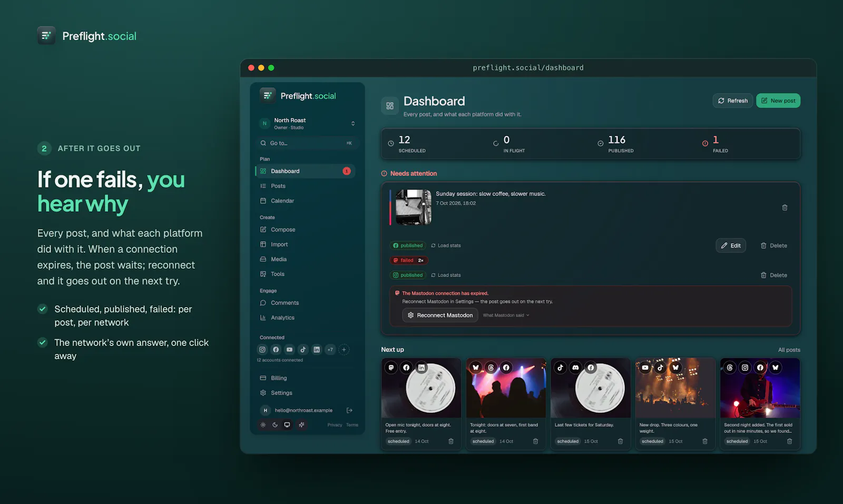The image size is (843, 504).
Task: Create a New post
Action: [x=778, y=101]
